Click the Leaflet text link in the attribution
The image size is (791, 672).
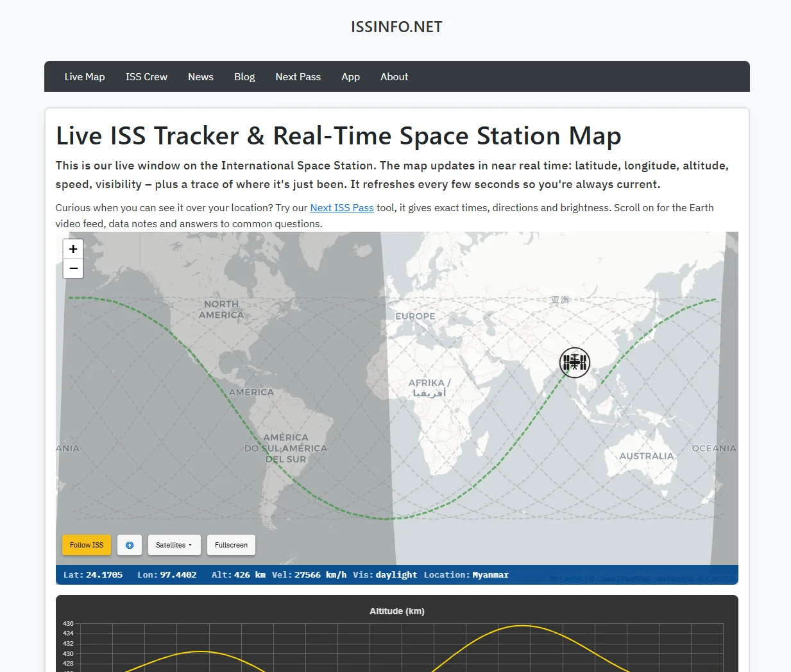(570, 578)
